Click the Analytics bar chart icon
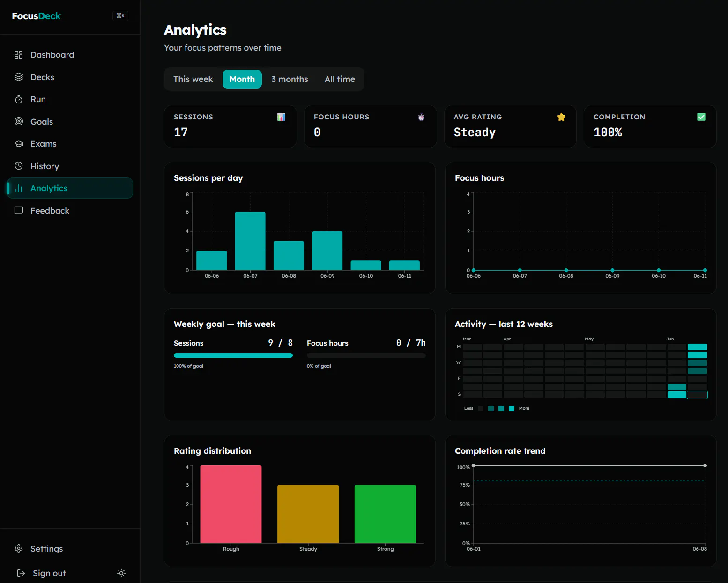Screen dimensions: 728x583 (19, 188)
